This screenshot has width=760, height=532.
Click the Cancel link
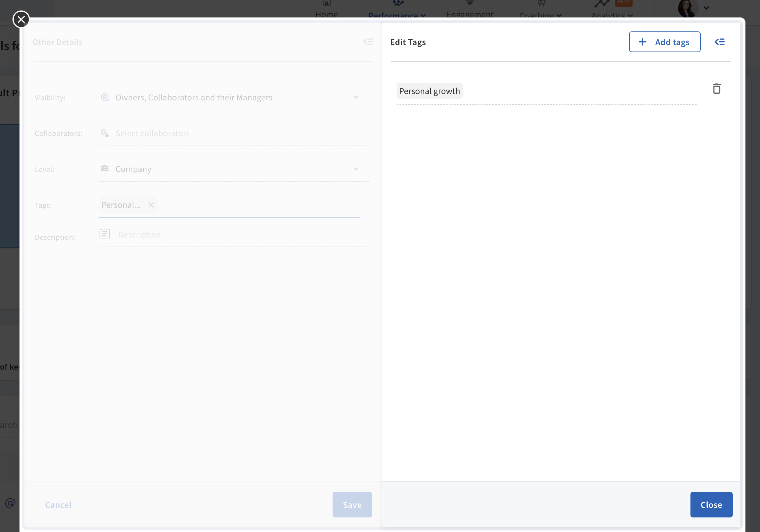point(58,505)
